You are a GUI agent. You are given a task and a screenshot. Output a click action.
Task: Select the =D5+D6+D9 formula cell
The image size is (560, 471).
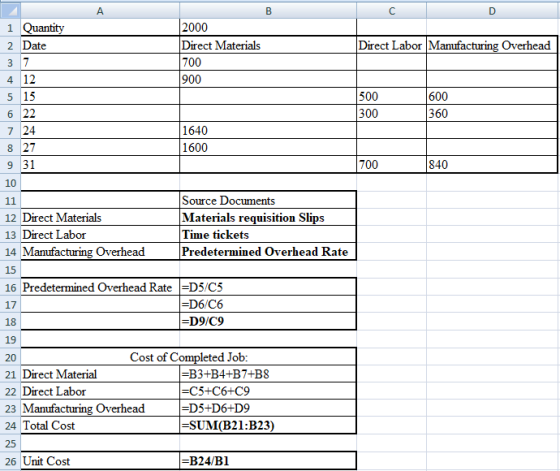[x=268, y=408]
